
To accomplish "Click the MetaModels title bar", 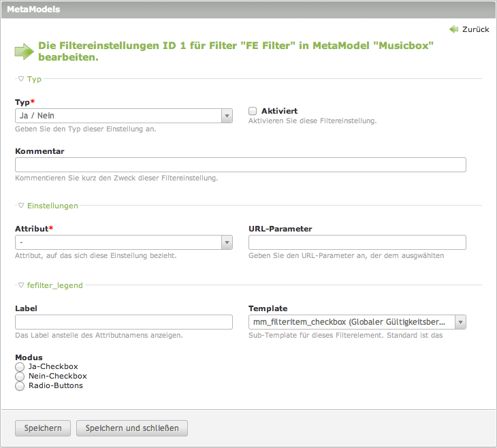I will (x=248, y=10).
